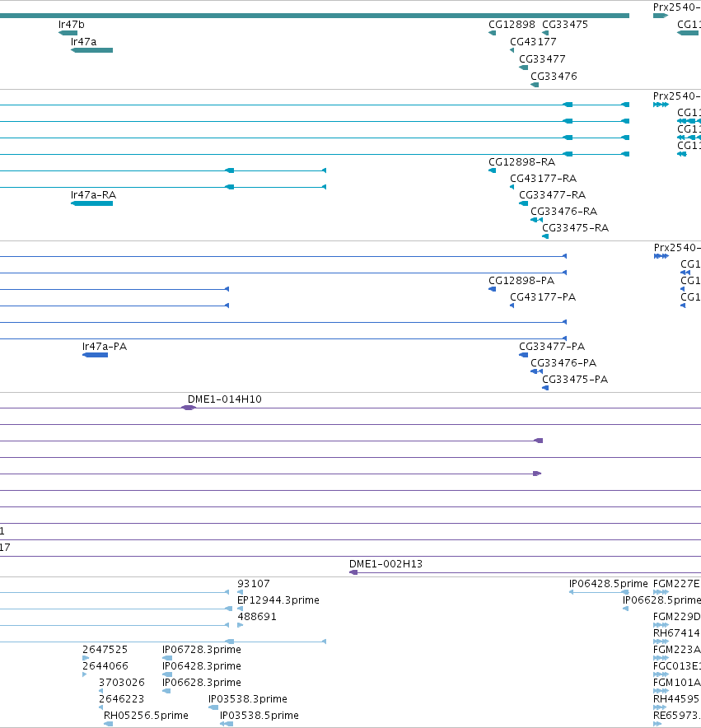Select the RH67414 EST
The image size is (701, 728).
pyautogui.click(x=661, y=642)
